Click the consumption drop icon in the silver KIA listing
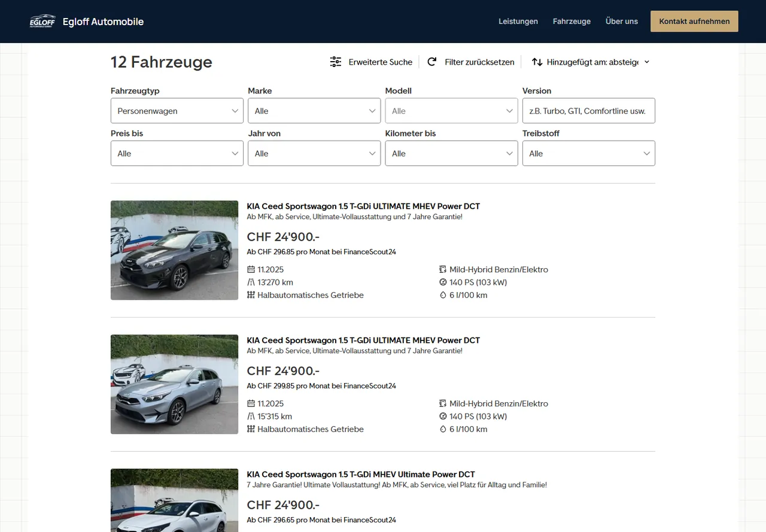The image size is (766, 532). [x=443, y=429]
